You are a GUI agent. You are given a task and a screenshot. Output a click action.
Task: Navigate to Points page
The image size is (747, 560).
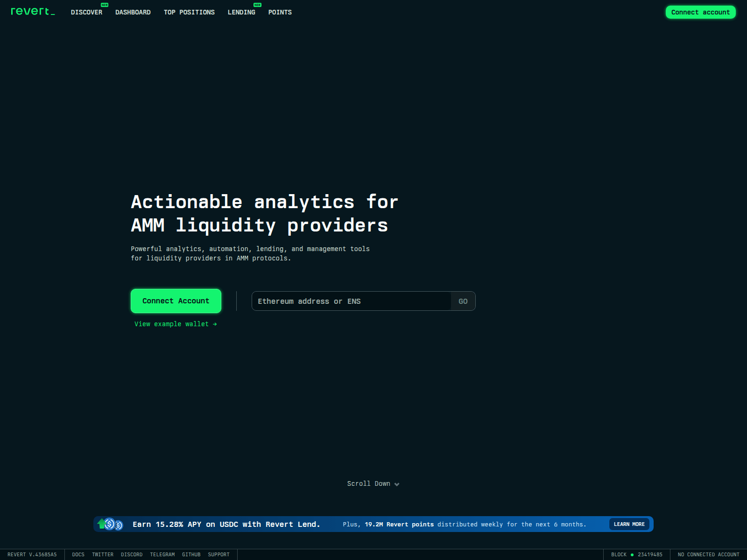(x=280, y=13)
